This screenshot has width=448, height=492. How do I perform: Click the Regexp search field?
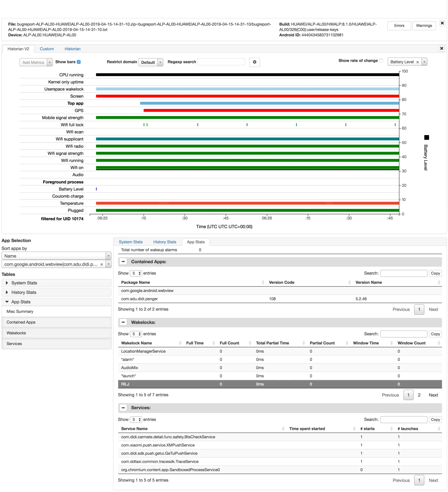point(221,62)
